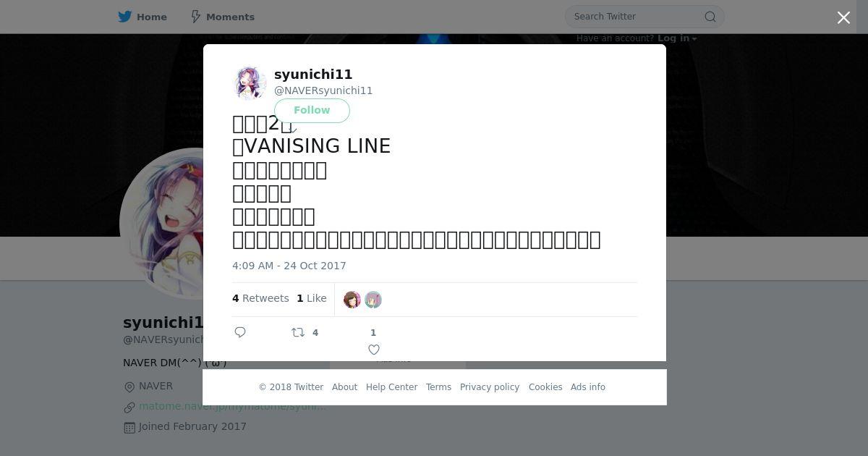Open the 4 Retweets list
The image size is (868, 456).
click(x=260, y=298)
